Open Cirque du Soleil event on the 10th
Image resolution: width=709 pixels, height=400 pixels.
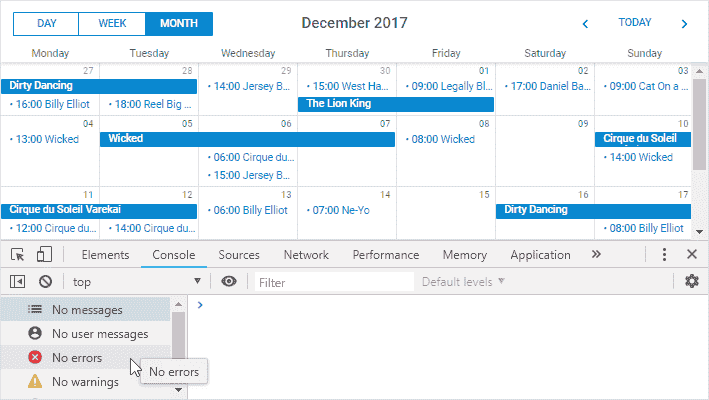pyautogui.click(x=643, y=139)
